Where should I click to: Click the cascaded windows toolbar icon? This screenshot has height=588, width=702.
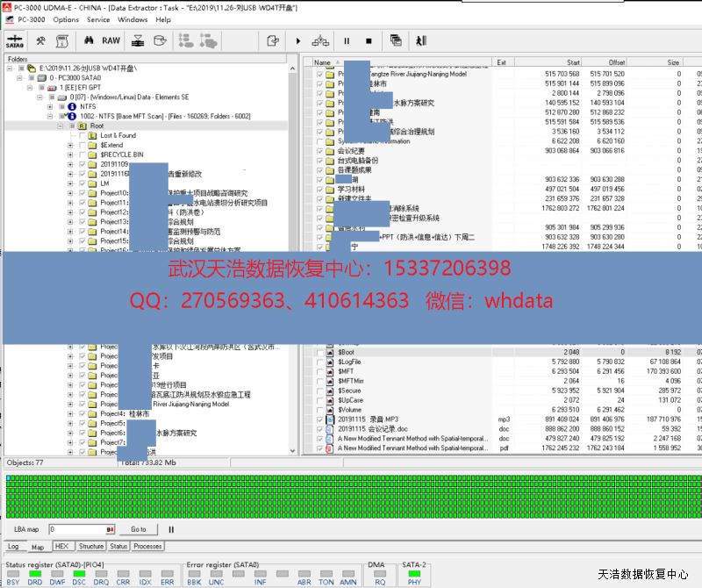coord(396,40)
